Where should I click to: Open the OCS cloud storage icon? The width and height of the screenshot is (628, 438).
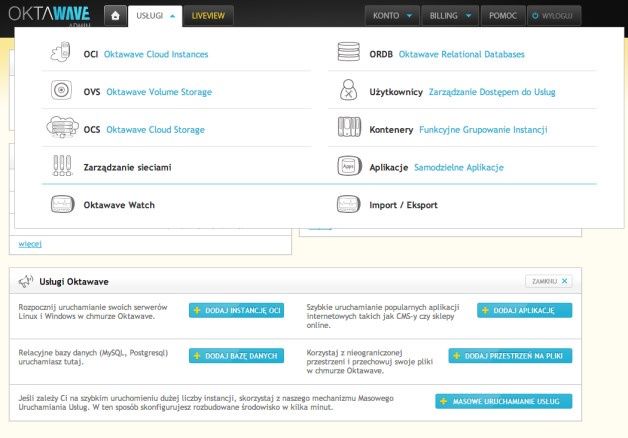[x=62, y=127]
